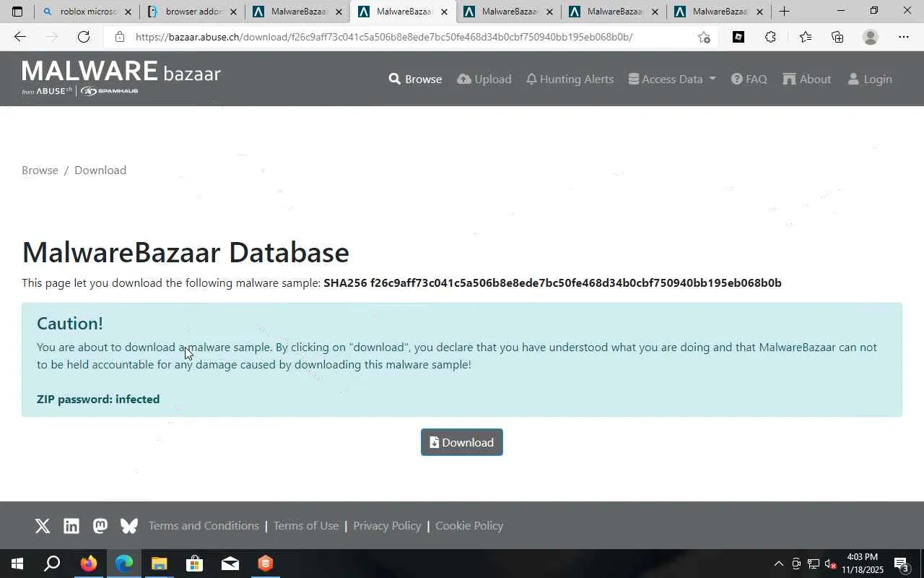Open the Bluesky social link
The width and height of the screenshot is (924, 578).
[x=129, y=526]
